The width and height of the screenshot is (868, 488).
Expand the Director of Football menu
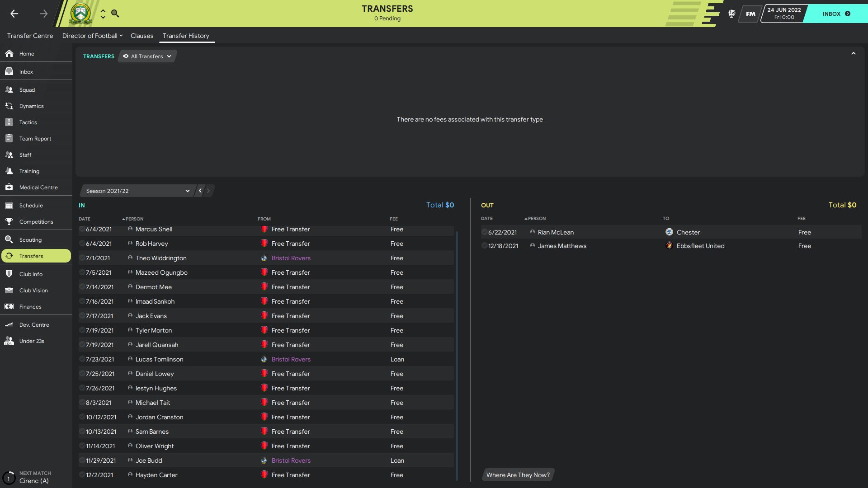[92, 36]
